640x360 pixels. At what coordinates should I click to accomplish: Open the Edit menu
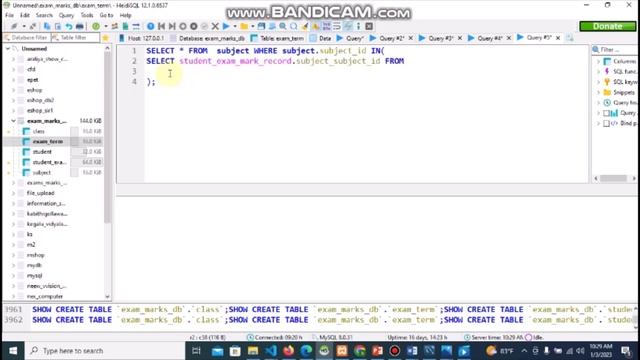tap(25, 15)
